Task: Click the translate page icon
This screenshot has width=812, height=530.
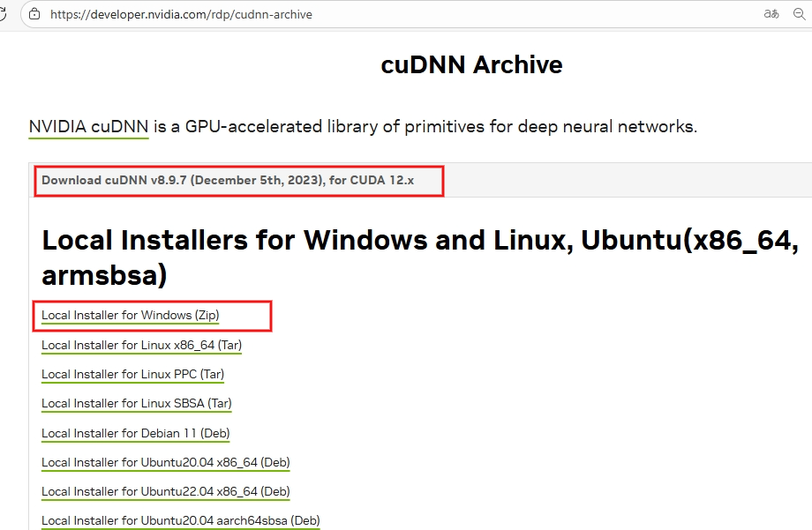Action: pos(771,14)
